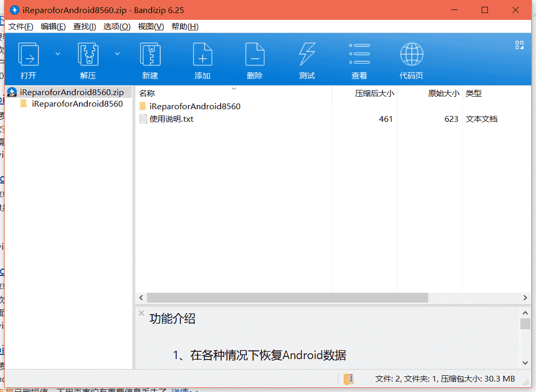Image resolution: width=536 pixels, height=392 pixels.
Task: Click the horizontal scrollbar right arrow
Action: 526,298
